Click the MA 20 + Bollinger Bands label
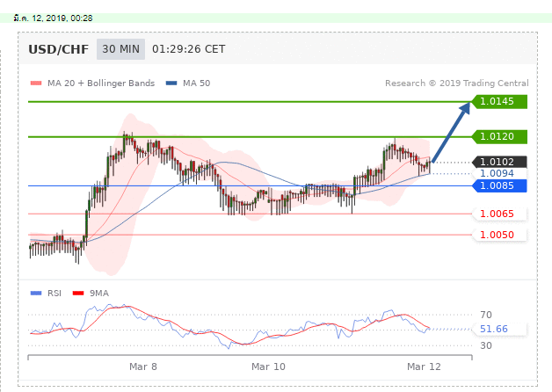 [101, 83]
